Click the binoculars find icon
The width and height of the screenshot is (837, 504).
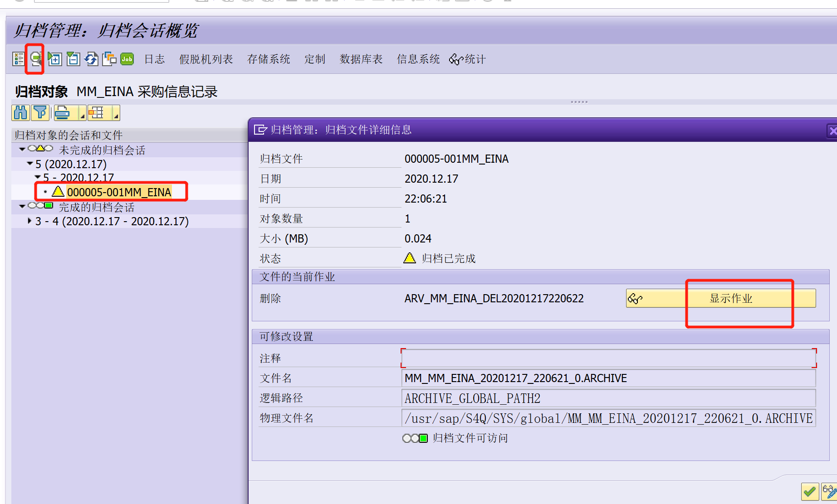(x=20, y=112)
